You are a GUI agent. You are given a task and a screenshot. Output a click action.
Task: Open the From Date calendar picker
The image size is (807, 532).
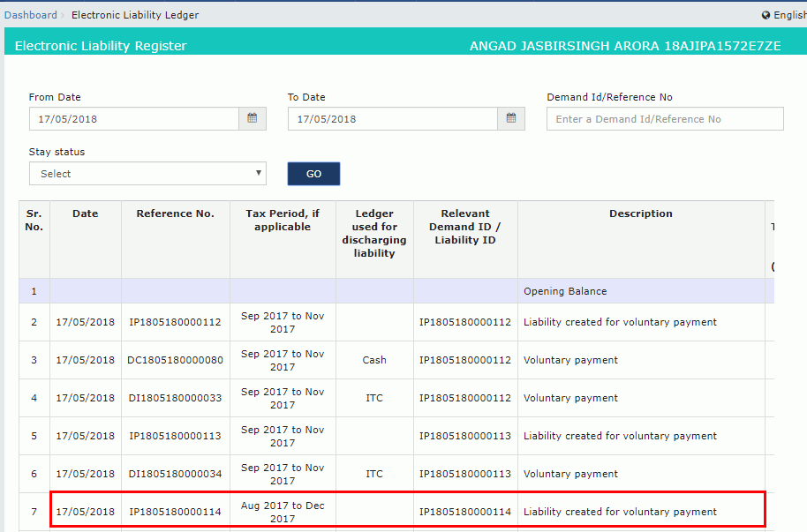tap(252, 119)
